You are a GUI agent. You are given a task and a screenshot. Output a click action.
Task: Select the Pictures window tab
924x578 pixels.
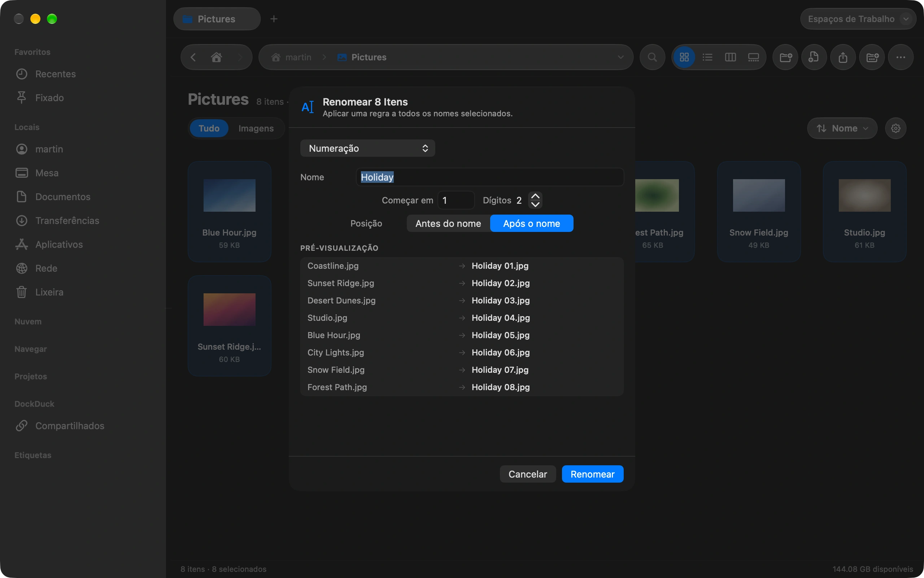(x=217, y=19)
